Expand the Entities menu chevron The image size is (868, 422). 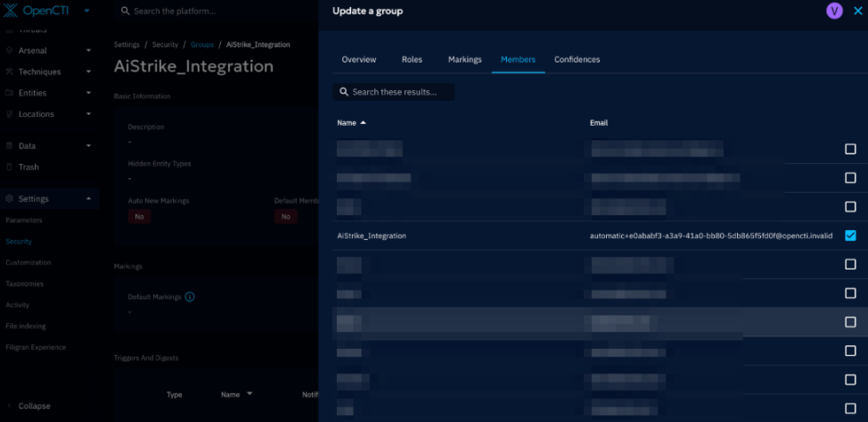tap(88, 93)
